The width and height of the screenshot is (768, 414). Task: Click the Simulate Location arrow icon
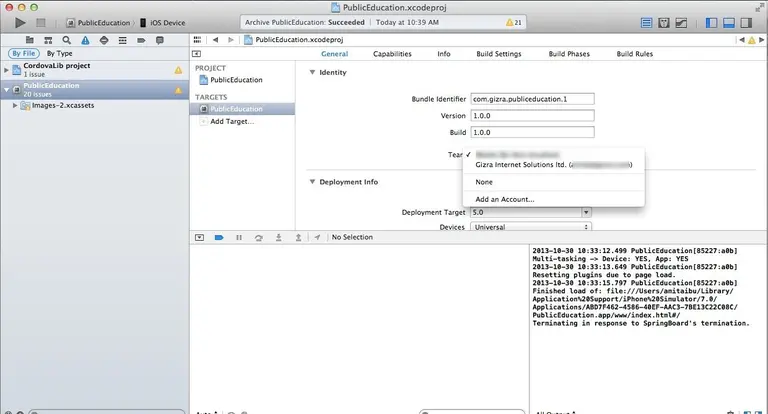317,237
